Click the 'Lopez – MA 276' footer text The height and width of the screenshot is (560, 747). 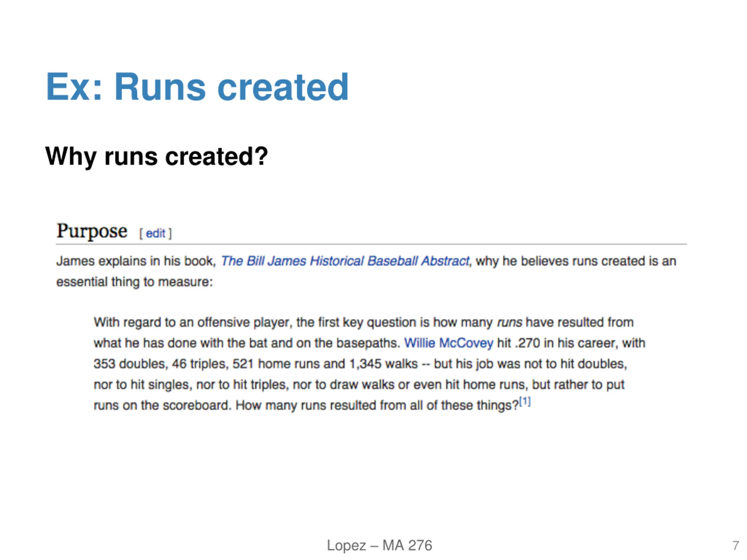379,545
